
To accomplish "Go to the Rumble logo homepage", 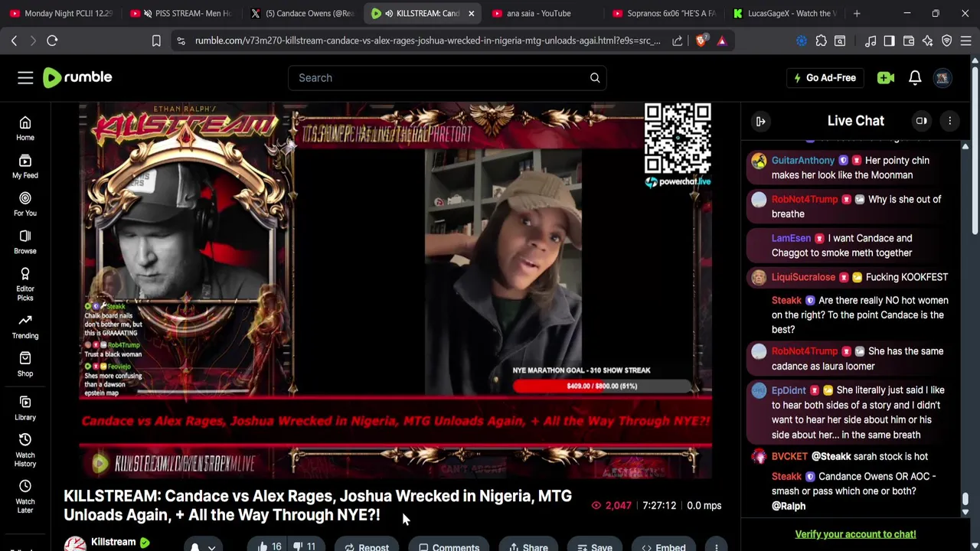I will 77,77.
